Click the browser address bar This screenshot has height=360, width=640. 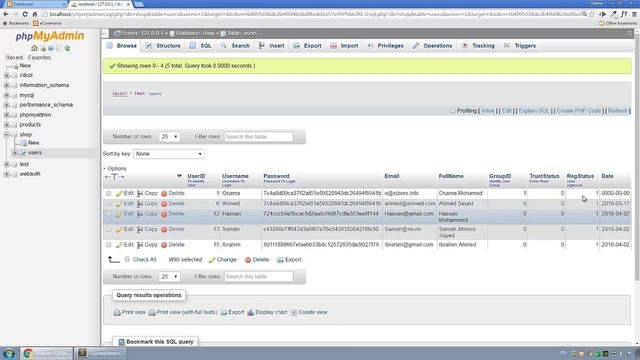pos(314,14)
